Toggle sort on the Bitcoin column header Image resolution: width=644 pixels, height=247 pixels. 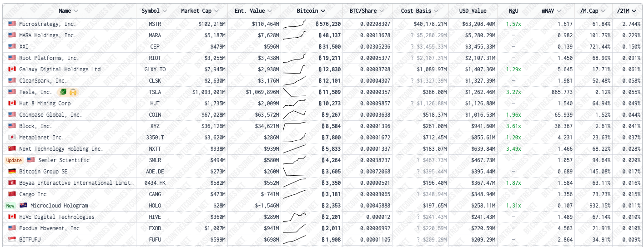click(311, 11)
